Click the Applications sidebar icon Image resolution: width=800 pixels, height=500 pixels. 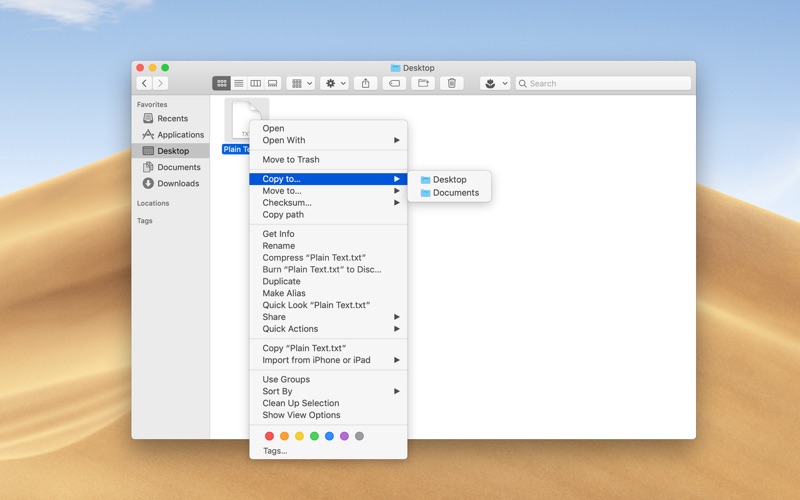pyautogui.click(x=148, y=134)
